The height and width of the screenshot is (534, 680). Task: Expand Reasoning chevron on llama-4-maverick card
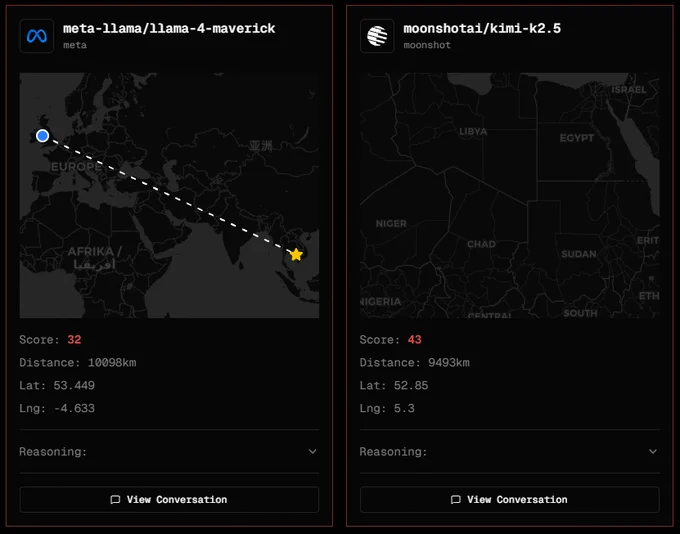[312, 452]
